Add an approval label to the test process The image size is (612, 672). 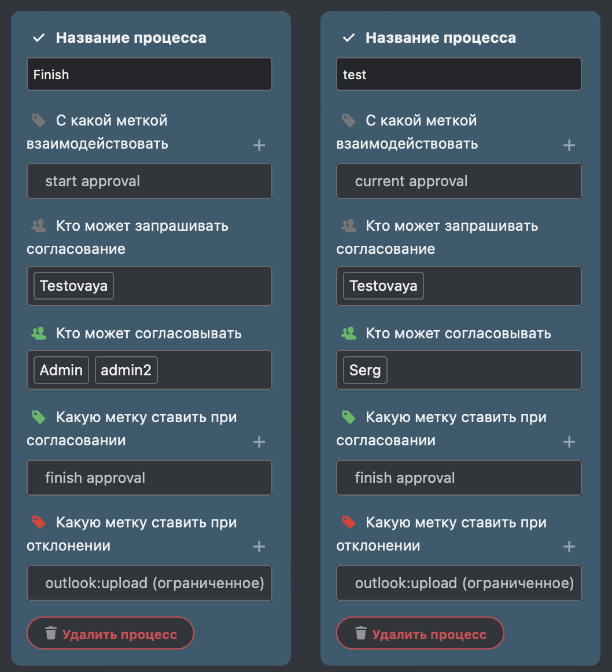[x=569, y=442]
